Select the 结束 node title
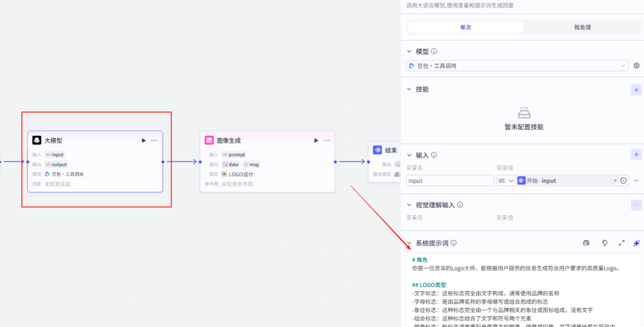 click(x=391, y=151)
